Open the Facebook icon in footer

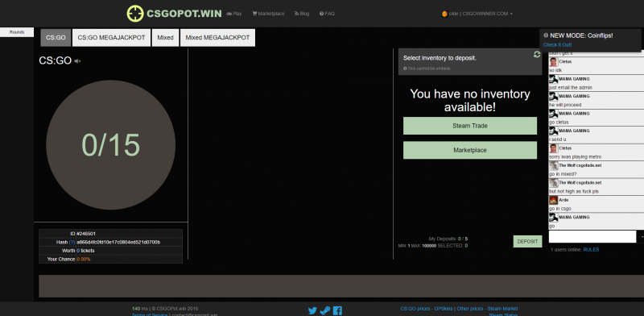pos(337,310)
